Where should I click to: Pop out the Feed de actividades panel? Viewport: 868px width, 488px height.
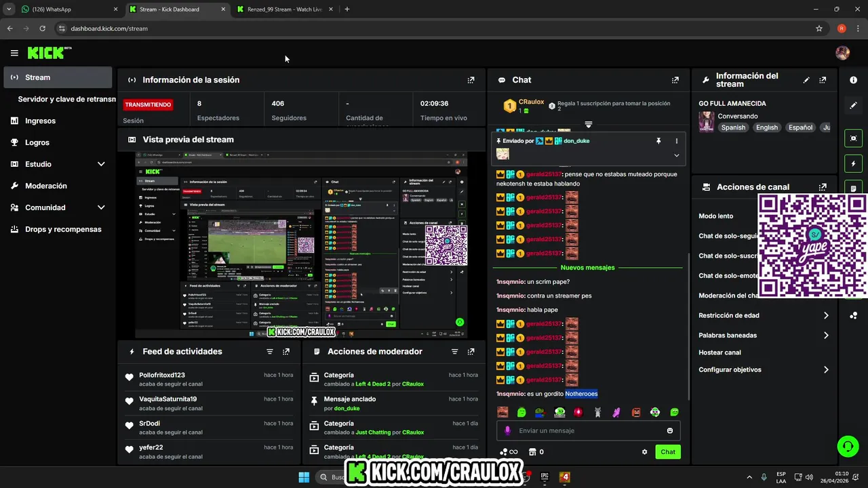coord(286,352)
